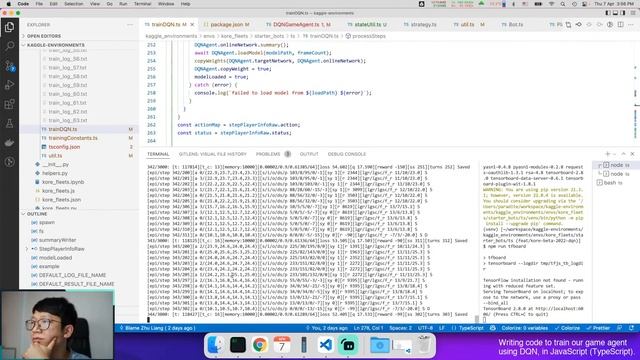Click Spaces: 2 indentation in status bar
640x360 pixels.
pyautogui.click(x=400, y=328)
